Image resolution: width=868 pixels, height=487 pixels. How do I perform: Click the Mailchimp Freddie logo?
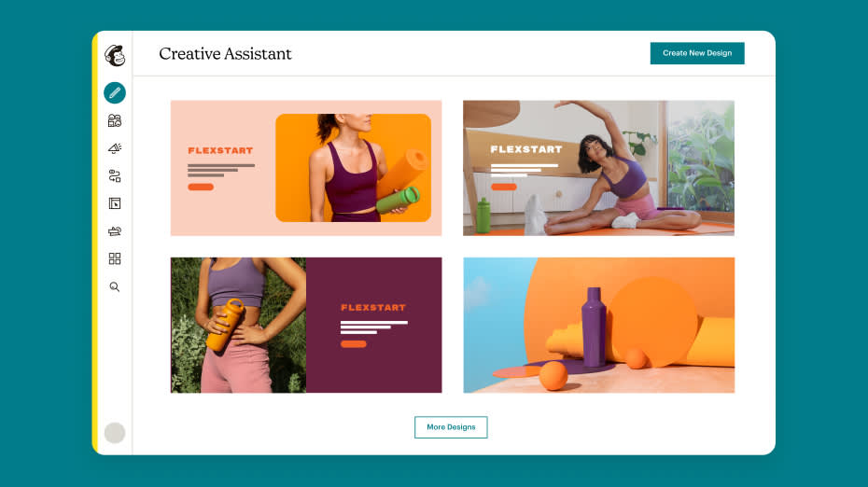[x=115, y=55]
